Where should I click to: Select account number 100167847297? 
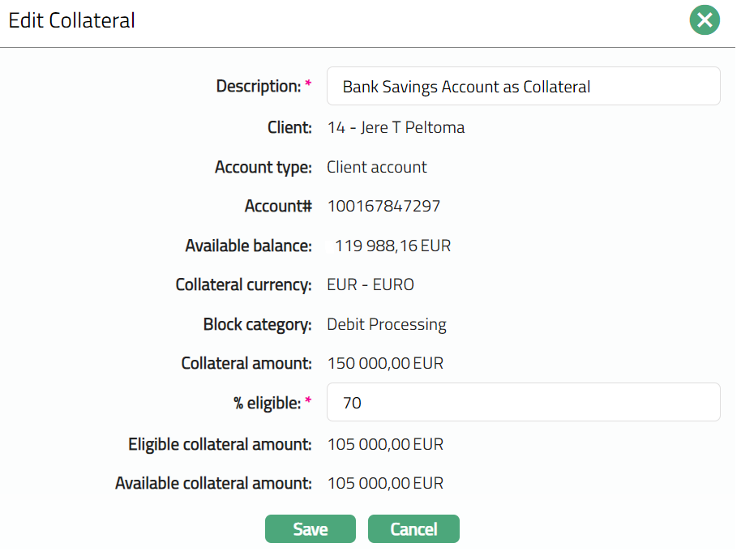pos(383,207)
